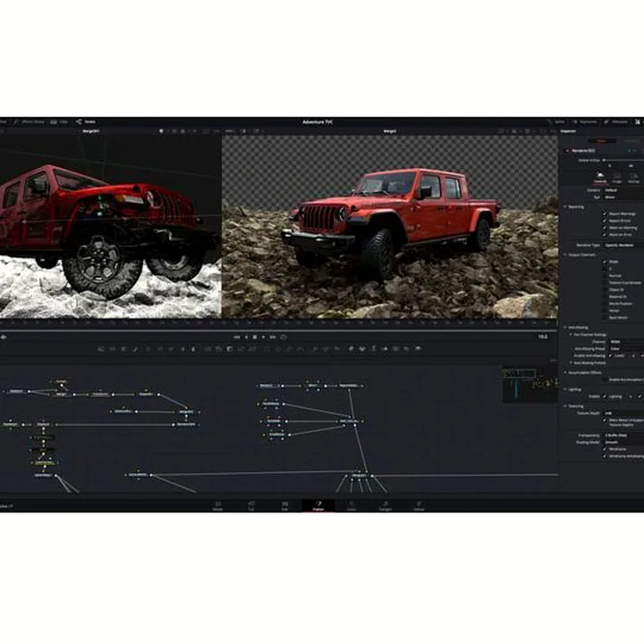Collapse the Texturing section
644x644 pixels.
tap(565, 406)
